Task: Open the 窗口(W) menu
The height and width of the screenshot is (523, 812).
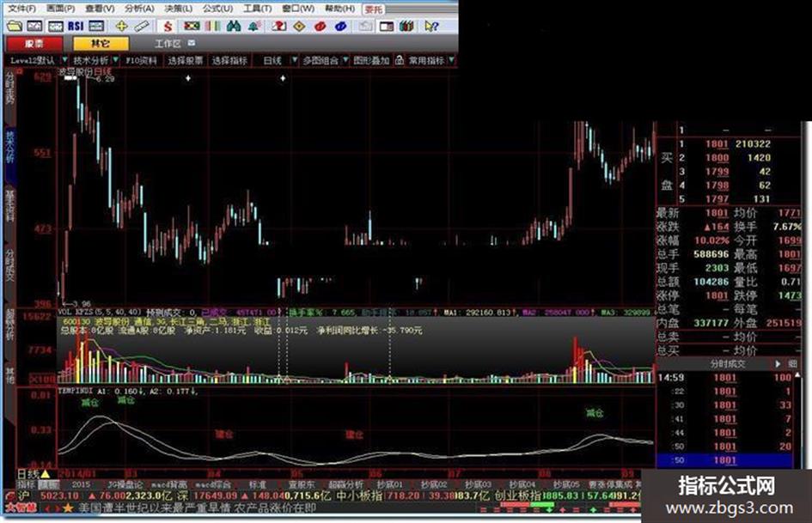Action: pyautogui.click(x=298, y=9)
